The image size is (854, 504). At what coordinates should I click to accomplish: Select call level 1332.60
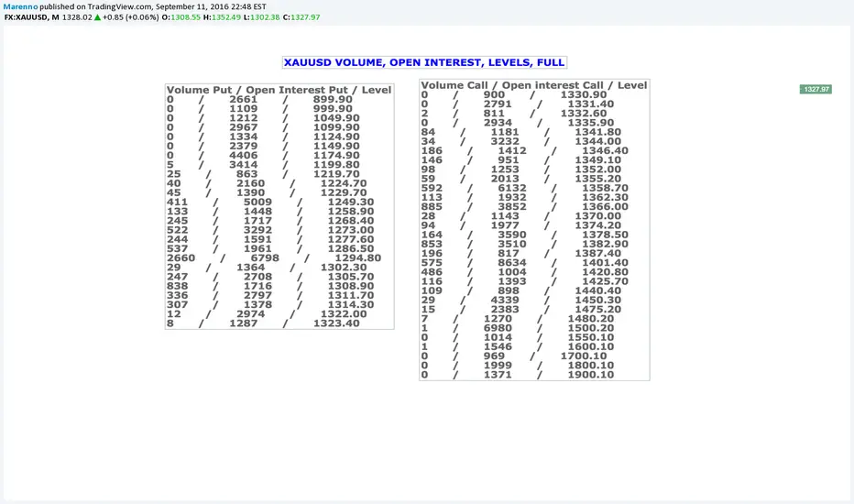(584, 114)
